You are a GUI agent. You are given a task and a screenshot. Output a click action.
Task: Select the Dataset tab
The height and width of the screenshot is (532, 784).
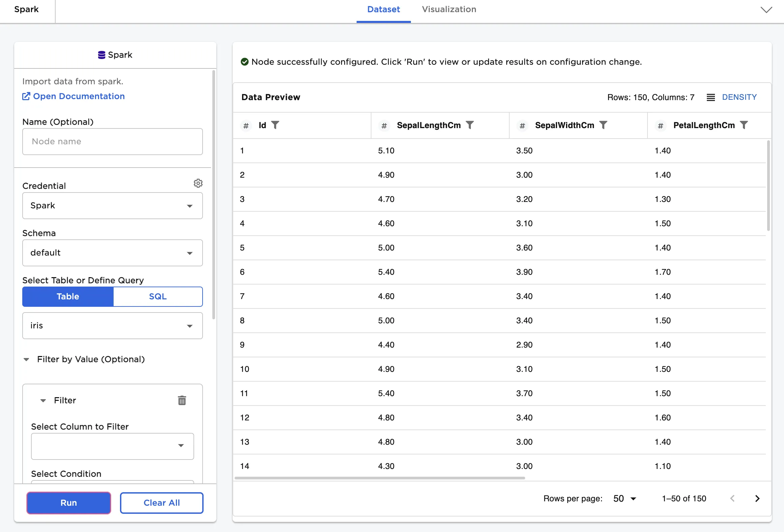(x=383, y=9)
